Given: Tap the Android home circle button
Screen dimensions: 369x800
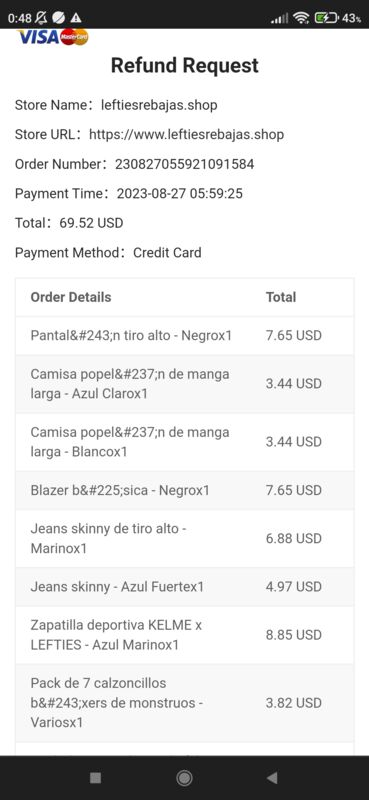Looking at the screenshot, I should point(184,778).
